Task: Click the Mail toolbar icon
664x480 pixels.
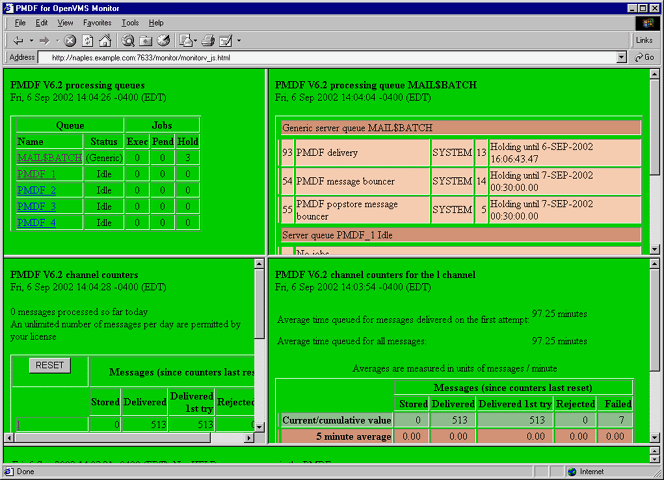Action: tap(185, 41)
